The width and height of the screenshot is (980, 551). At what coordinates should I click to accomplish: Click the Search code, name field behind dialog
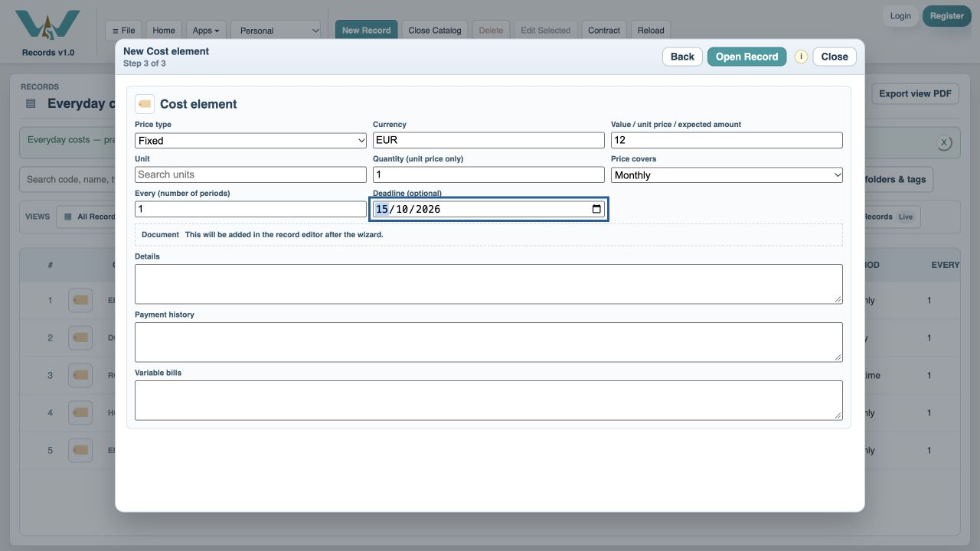68,179
